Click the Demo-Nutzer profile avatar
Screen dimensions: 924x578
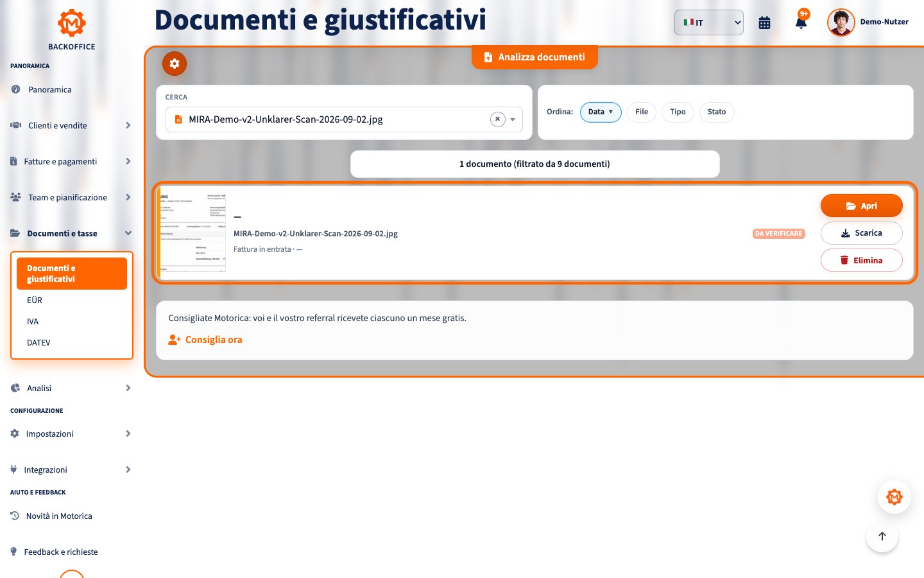tap(841, 22)
